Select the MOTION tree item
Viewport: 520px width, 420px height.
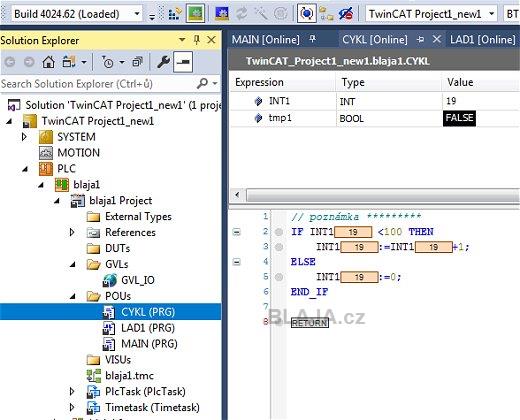click(x=69, y=153)
